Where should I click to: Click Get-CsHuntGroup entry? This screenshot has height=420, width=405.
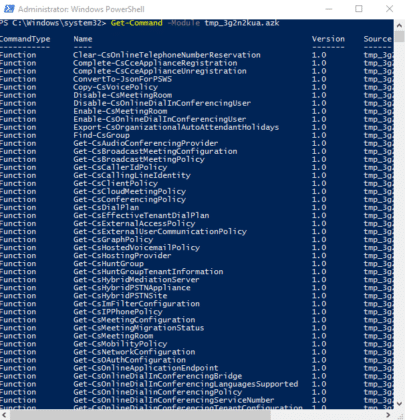click(x=108, y=264)
